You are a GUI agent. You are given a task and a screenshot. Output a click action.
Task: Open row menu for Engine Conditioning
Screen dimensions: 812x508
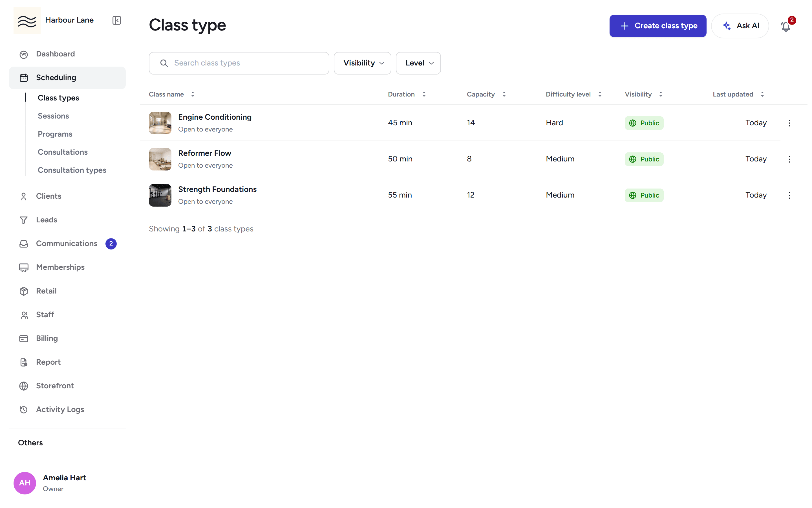(789, 123)
